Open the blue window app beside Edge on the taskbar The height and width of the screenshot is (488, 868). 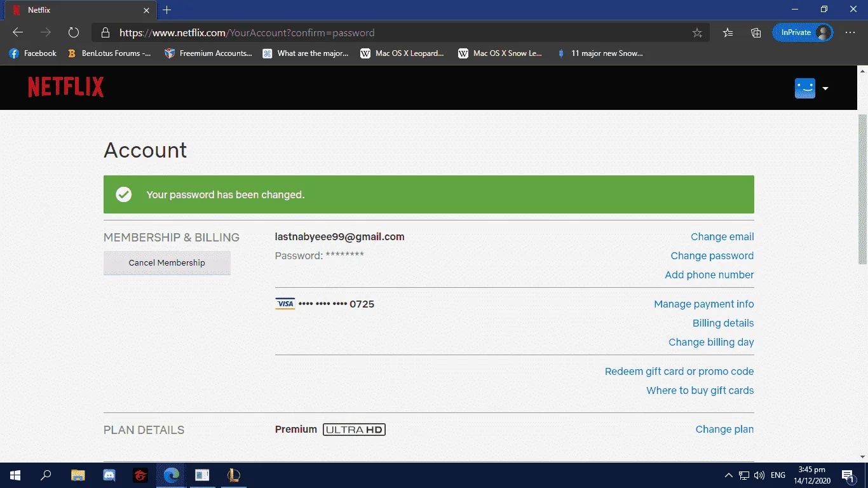202,475
